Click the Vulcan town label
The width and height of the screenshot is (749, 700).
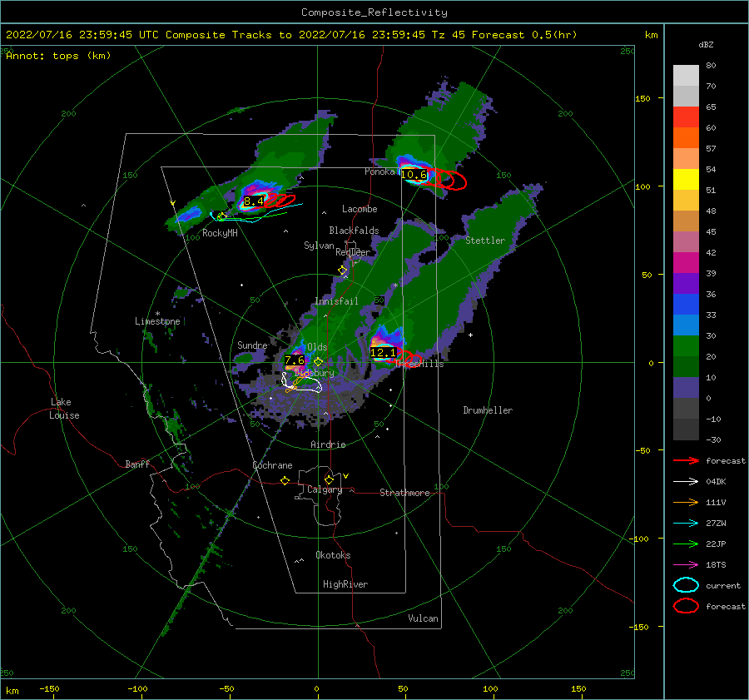click(423, 618)
